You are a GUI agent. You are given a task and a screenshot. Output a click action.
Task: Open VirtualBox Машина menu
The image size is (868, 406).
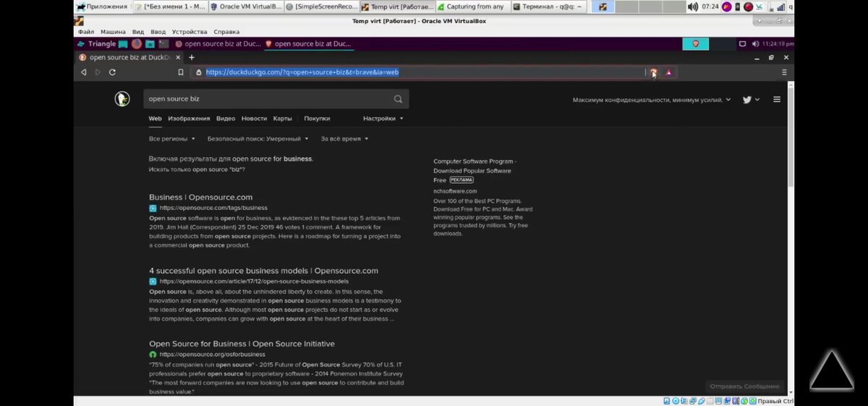tap(113, 32)
